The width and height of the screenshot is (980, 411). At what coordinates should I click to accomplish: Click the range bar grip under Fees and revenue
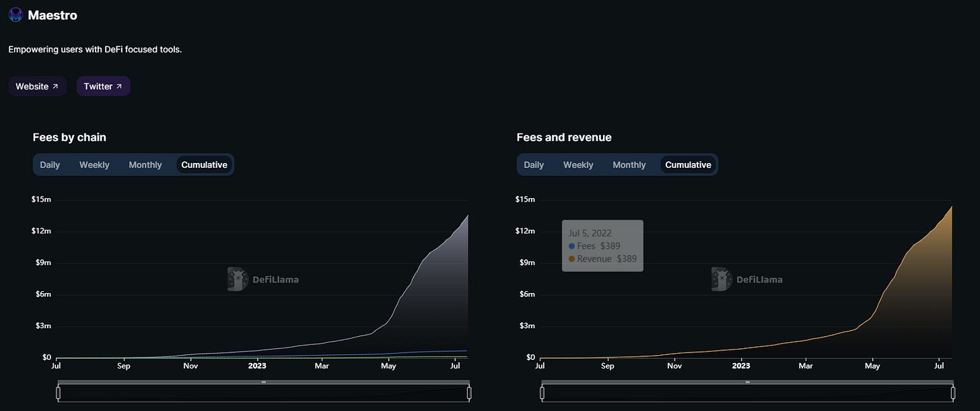click(x=748, y=382)
